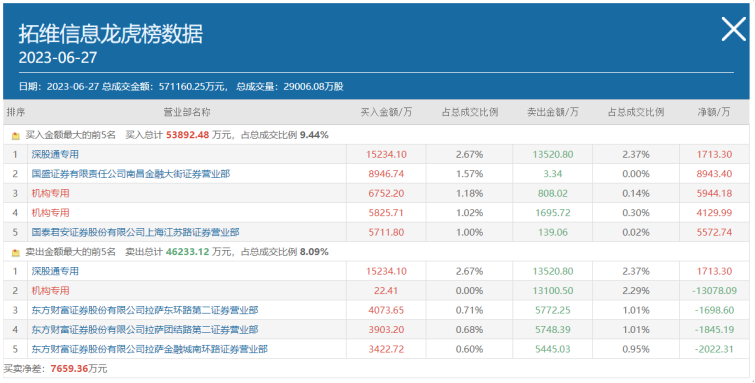Click the net amount -13078.09 cell

pos(714,291)
